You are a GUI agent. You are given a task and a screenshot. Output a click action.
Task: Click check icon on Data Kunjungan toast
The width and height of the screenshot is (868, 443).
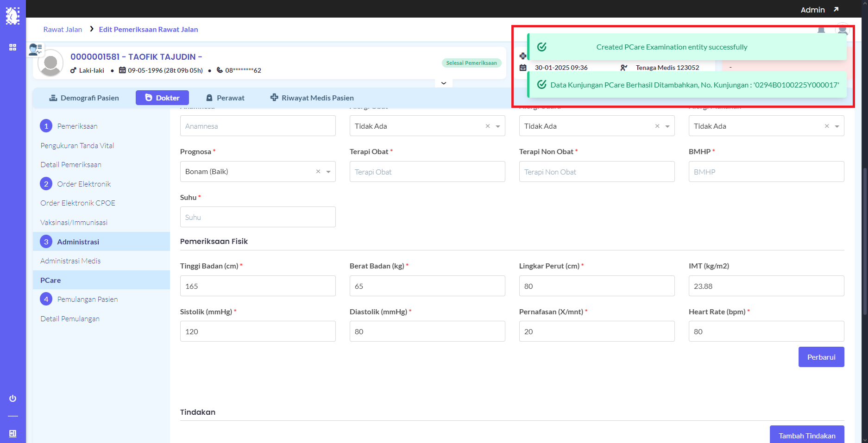(541, 85)
